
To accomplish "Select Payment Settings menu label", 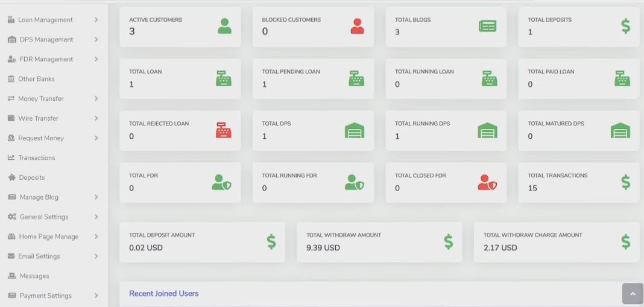I will coord(46,296).
